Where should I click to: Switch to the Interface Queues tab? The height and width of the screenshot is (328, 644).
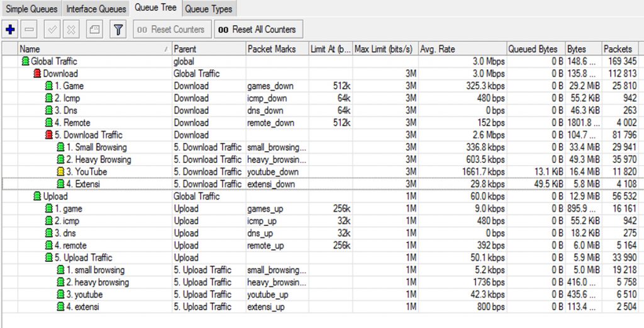[96, 9]
